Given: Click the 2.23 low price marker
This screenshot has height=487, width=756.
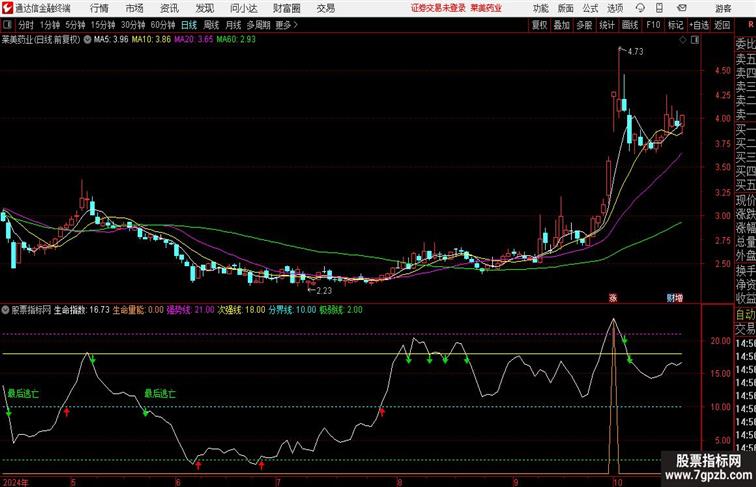Looking at the screenshot, I should point(324,291).
